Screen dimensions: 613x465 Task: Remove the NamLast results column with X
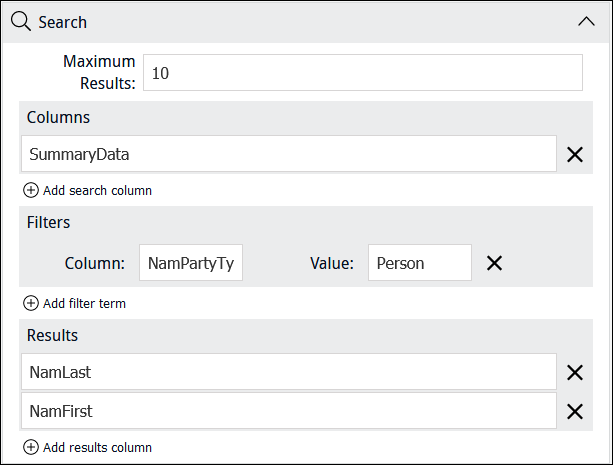coord(575,372)
